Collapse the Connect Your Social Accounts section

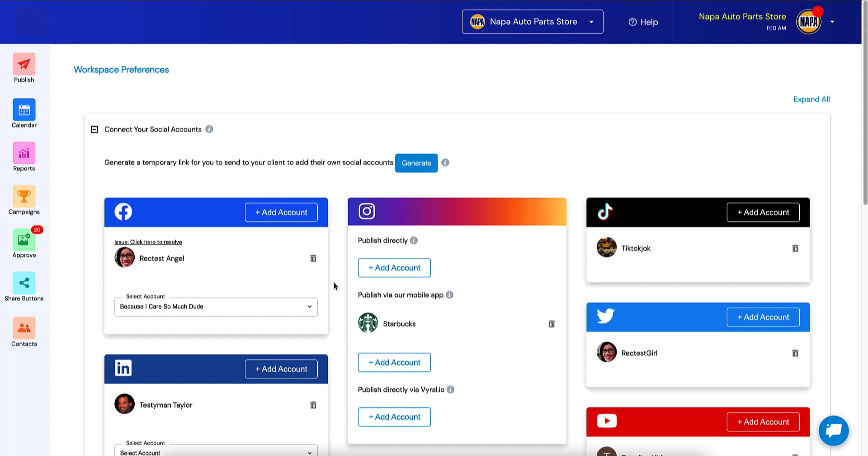pos(94,129)
